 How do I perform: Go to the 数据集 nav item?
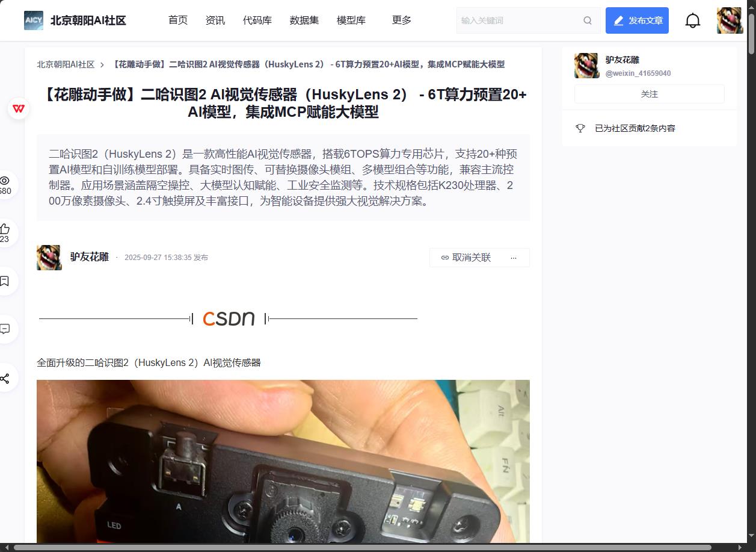pos(304,20)
